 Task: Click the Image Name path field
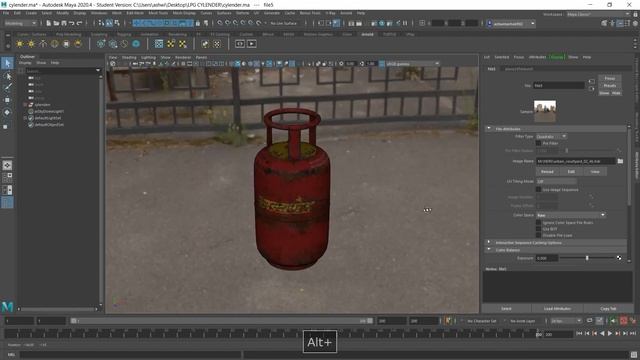(576, 161)
